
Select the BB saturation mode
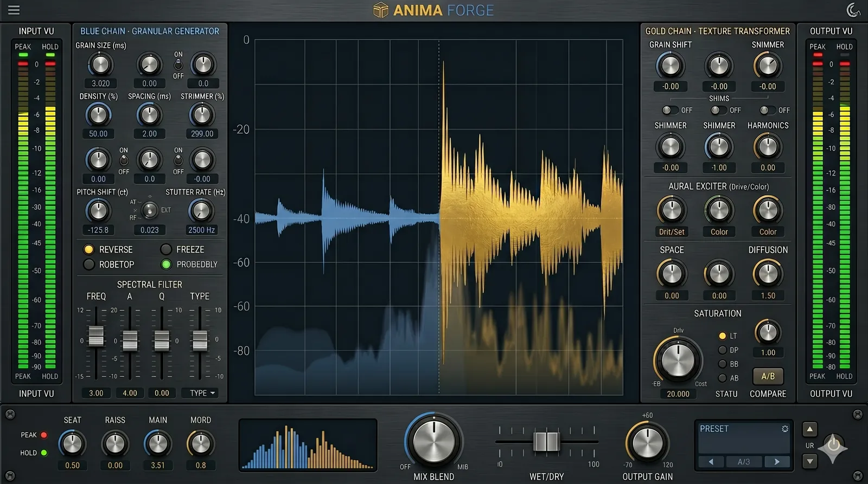tap(722, 364)
